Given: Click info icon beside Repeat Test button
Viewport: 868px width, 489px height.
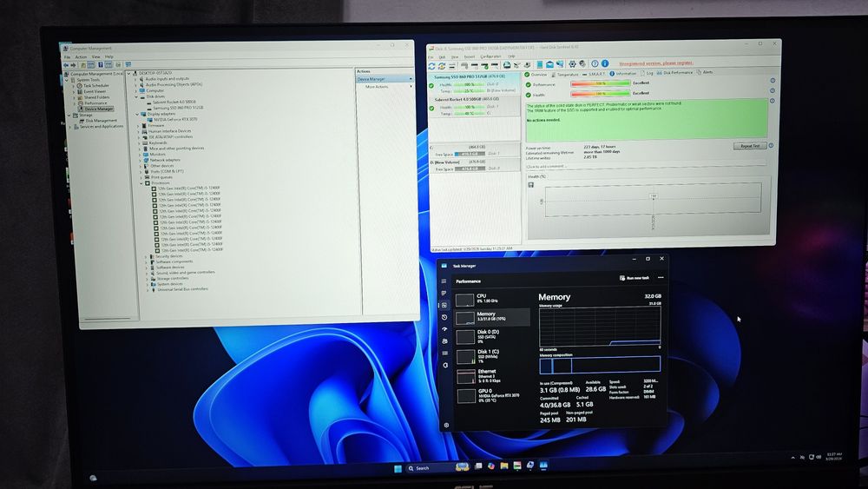Looking at the screenshot, I should point(771,146).
